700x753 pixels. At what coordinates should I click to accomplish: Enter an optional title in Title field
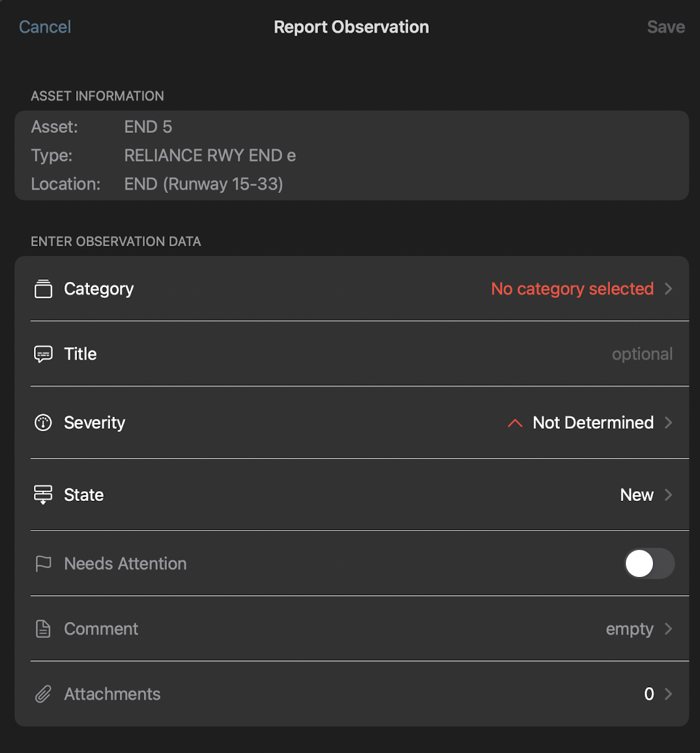coord(641,354)
